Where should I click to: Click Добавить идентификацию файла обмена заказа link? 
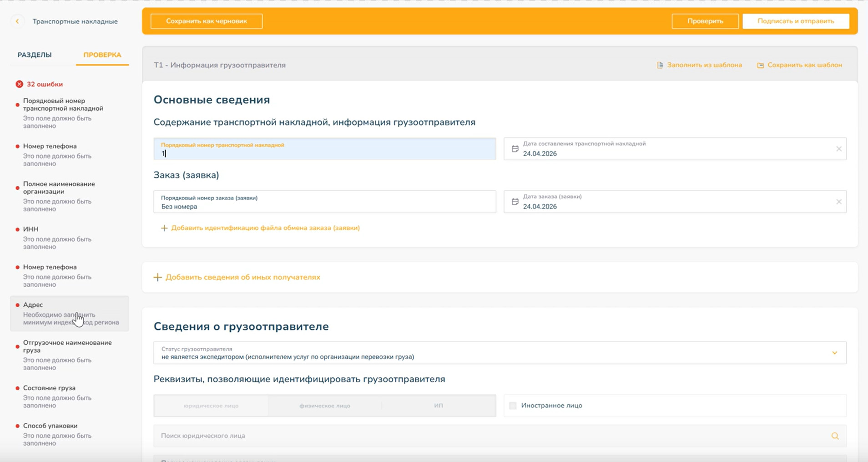[x=265, y=228]
